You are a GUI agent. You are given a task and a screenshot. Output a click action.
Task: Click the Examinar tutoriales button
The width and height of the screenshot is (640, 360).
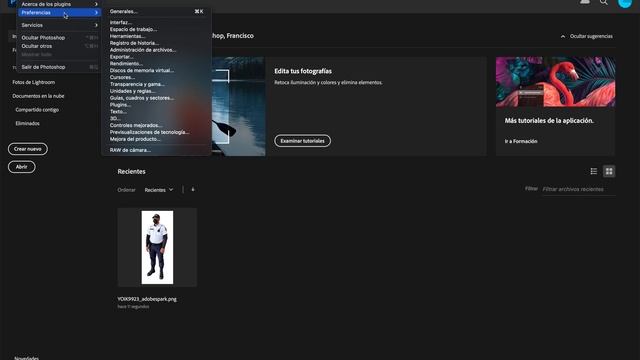tap(302, 141)
